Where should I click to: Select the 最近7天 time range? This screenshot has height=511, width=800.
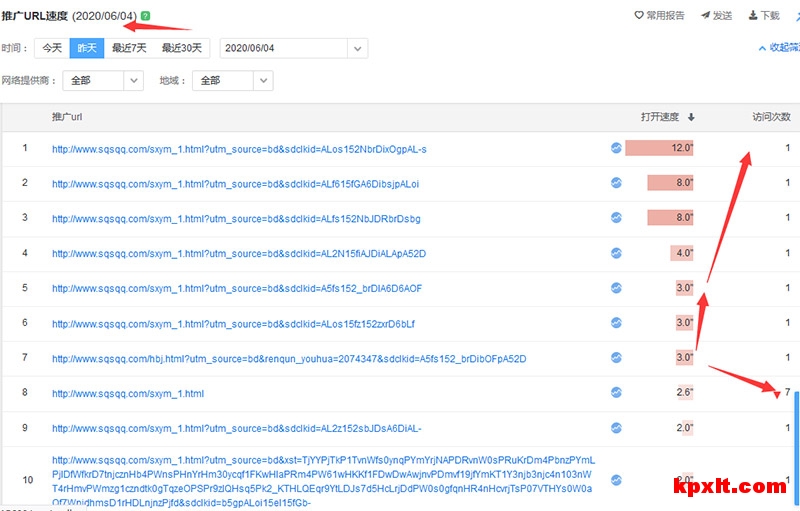pyautogui.click(x=129, y=48)
